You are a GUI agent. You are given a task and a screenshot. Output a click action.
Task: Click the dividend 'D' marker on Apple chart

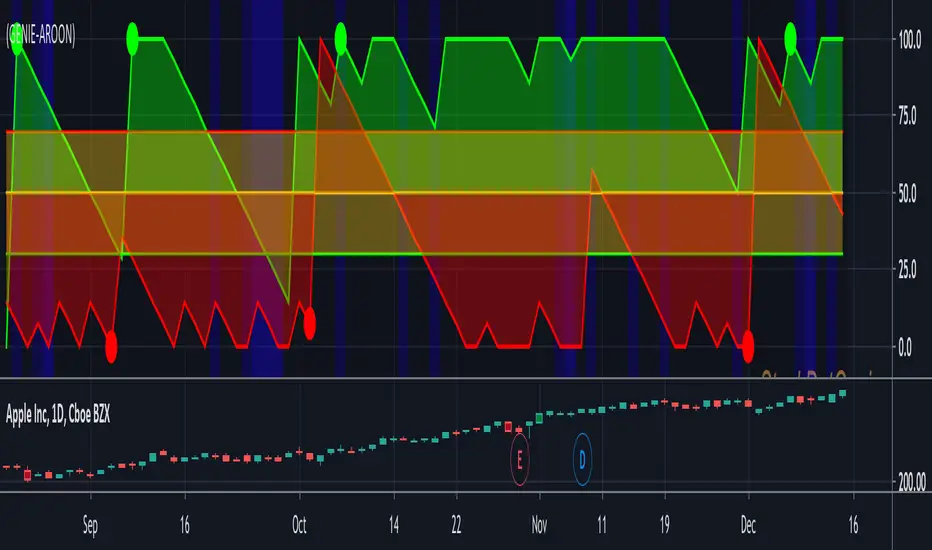582,459
